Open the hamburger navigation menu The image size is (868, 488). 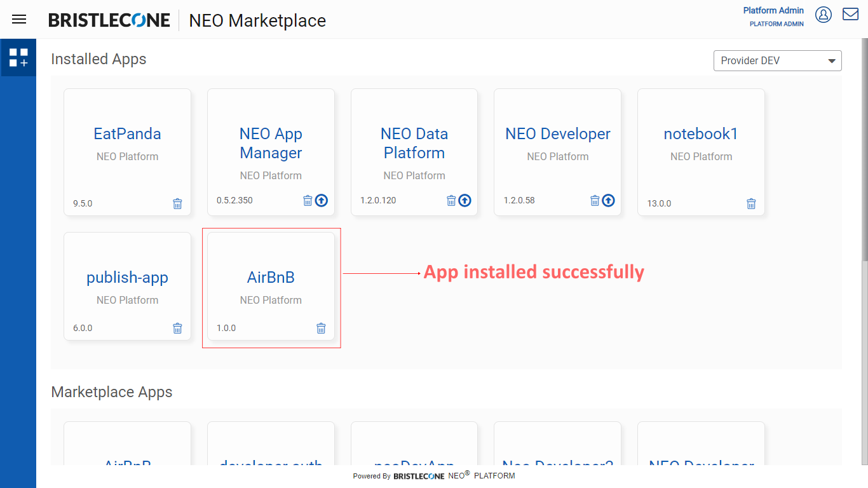point(19,19)
